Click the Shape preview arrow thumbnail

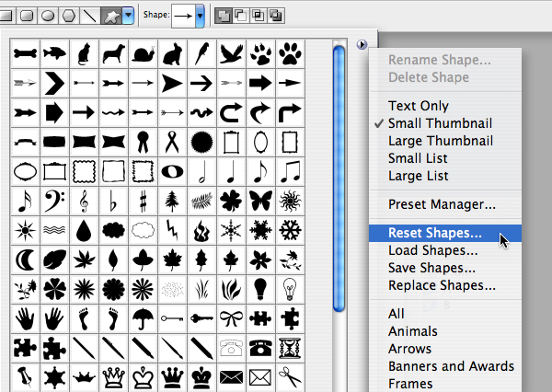[x=183, y=16]
